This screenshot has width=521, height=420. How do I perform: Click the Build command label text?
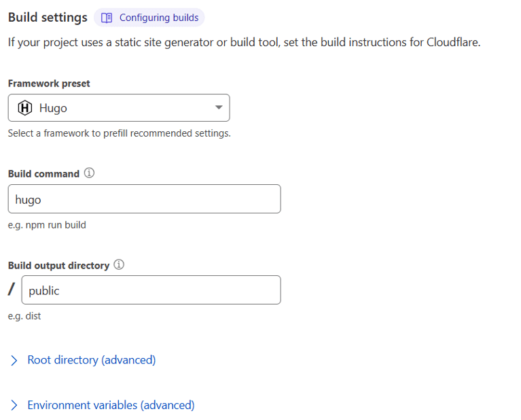tap(43, 174)
